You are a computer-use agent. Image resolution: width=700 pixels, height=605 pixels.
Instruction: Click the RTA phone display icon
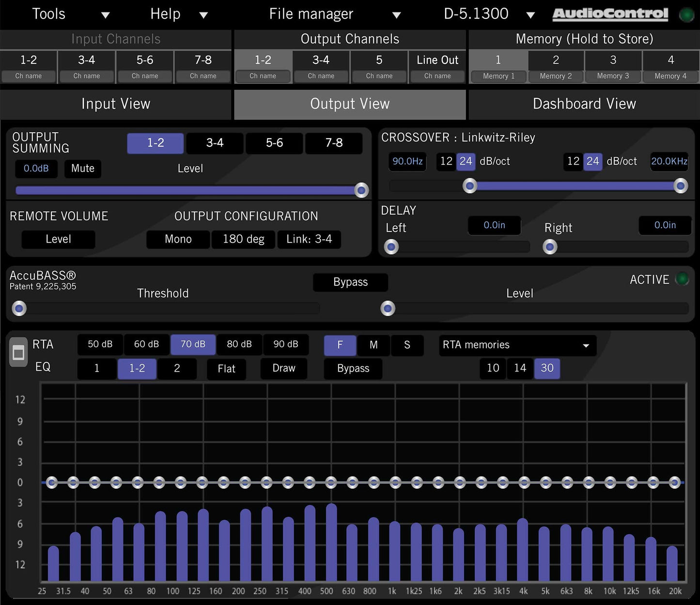[18, 352]
